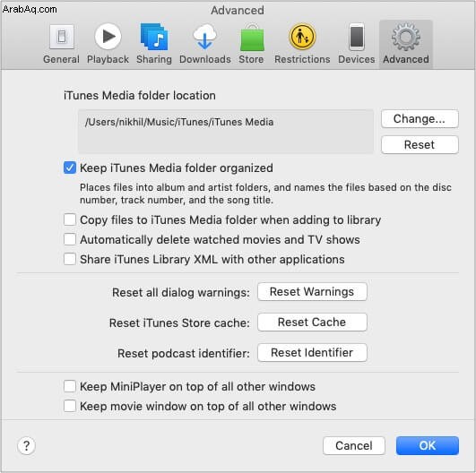Select the Devices phone icon
This screenshot has height=473, width=476.
point(357,37)
